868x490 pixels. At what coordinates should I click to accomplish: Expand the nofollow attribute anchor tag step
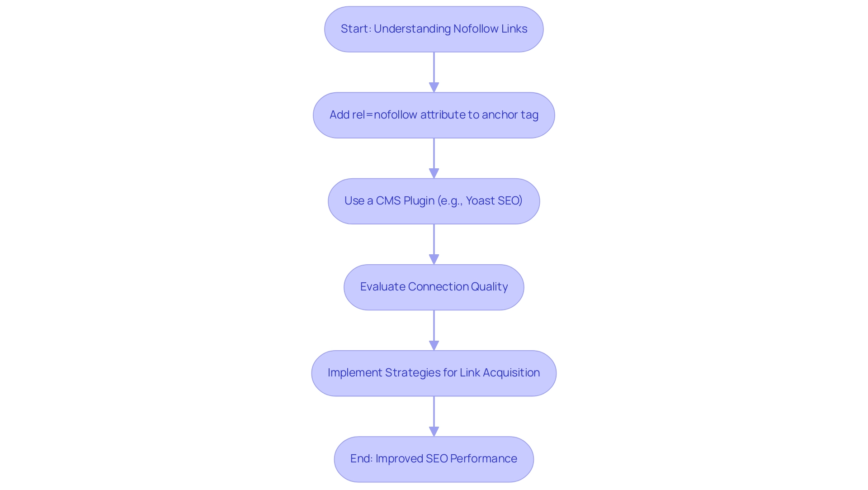tap(434, 114)
